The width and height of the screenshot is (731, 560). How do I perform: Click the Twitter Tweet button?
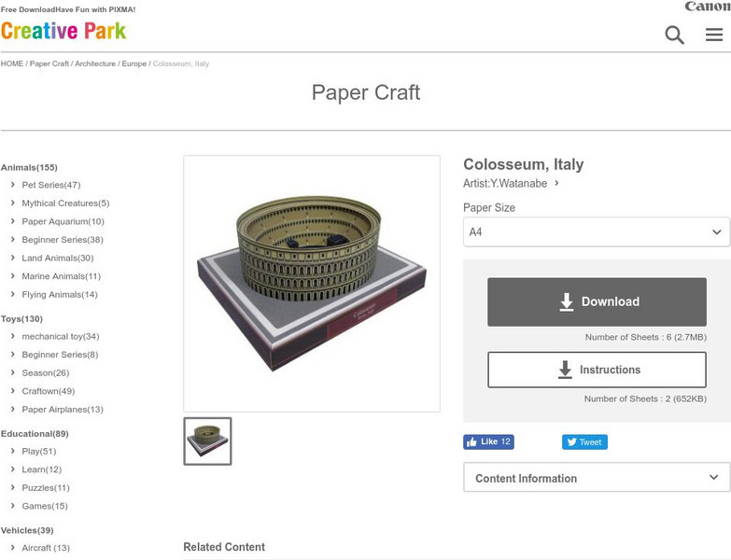coord(584,442)
